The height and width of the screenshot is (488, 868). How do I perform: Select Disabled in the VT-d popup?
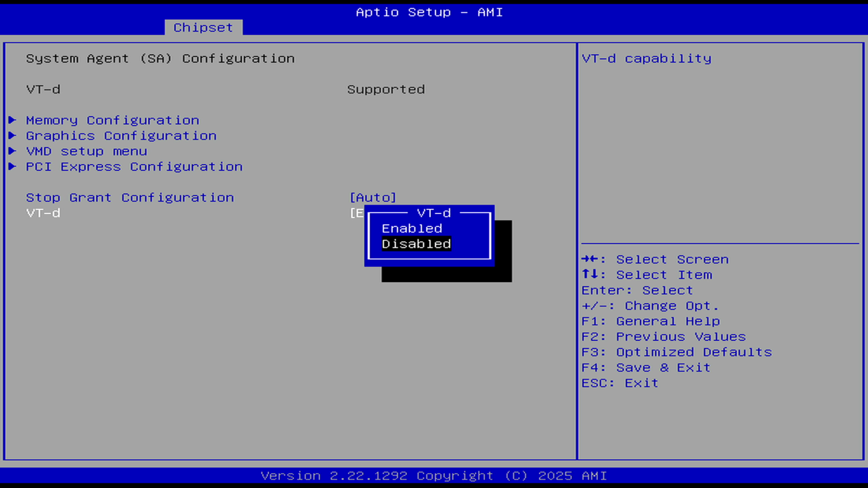click(416, 244)
